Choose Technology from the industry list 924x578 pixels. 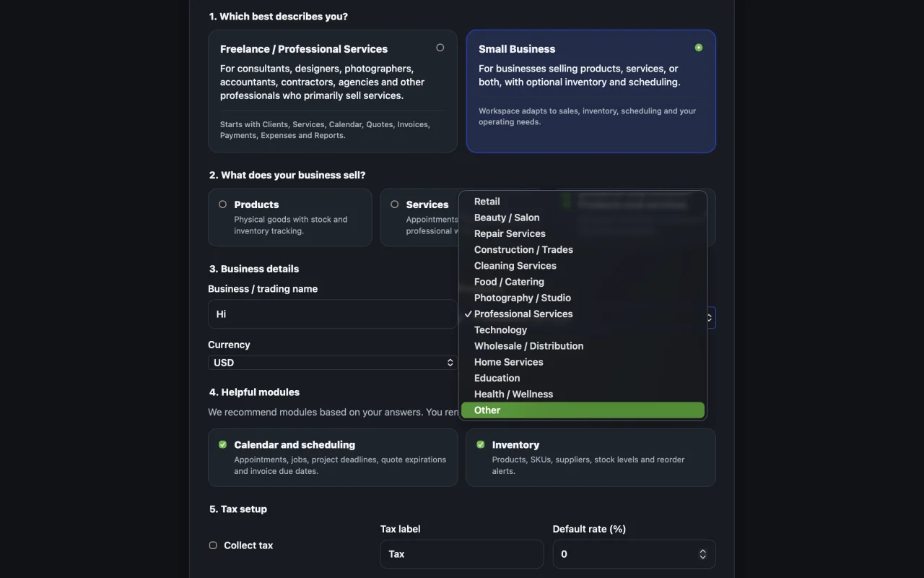(x=583, y=329)
